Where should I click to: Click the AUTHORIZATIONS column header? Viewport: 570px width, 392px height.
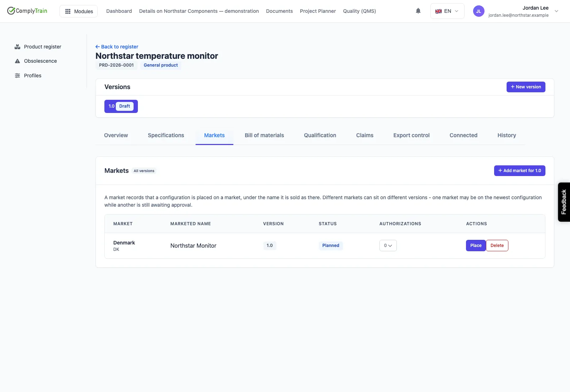pos(400,224)
